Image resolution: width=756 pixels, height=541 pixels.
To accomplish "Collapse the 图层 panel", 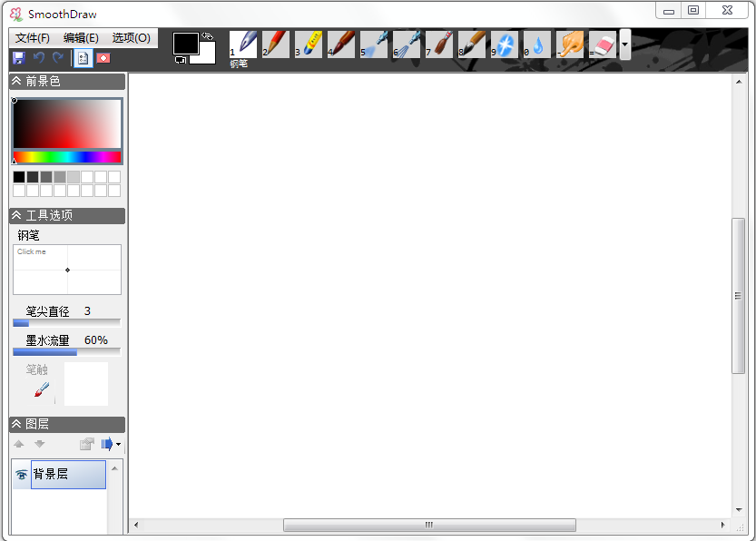I will pyautogui.click(x=17, y=424).
